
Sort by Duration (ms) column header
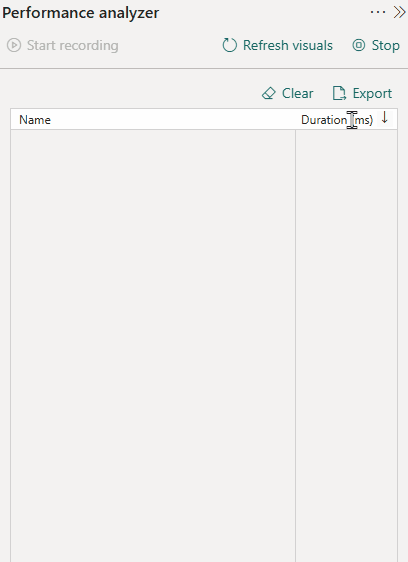[x=337, y=120]
